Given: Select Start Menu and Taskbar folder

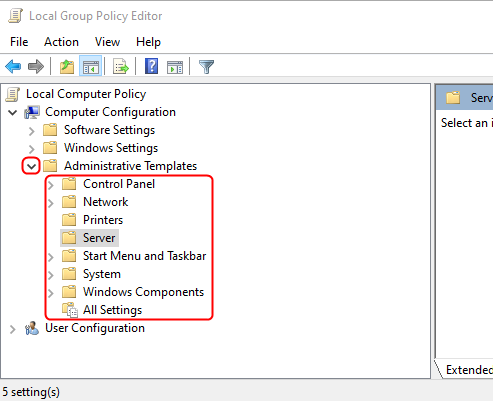Looking at the screenshot, I should point(145,256).
